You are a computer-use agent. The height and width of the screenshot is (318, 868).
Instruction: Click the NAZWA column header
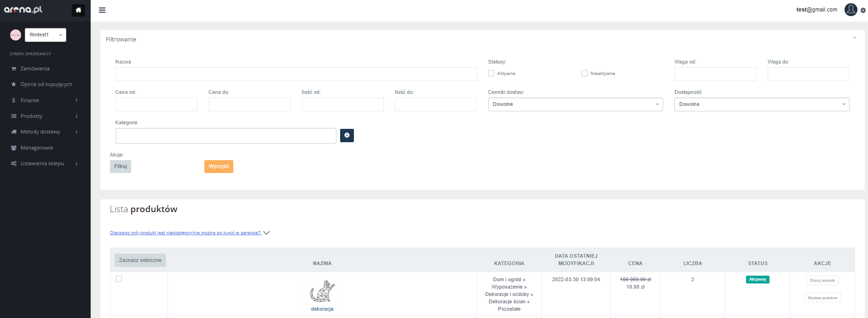pos(322,263)
